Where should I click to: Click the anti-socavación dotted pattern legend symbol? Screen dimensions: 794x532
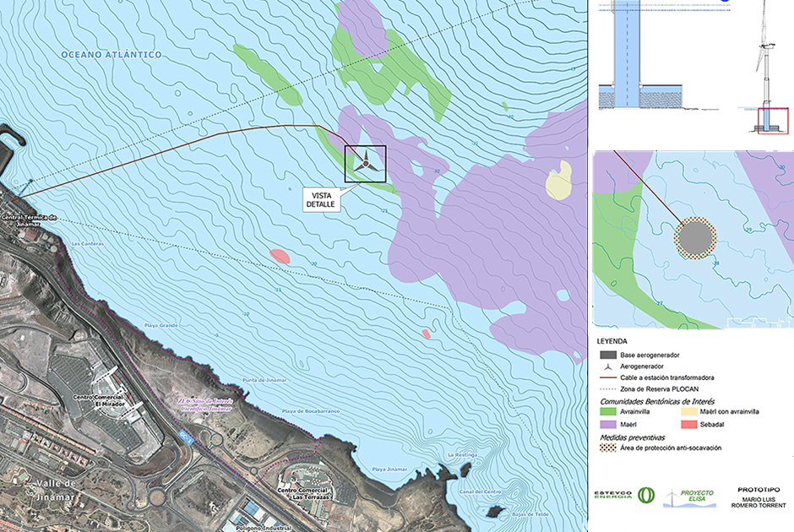607,448
